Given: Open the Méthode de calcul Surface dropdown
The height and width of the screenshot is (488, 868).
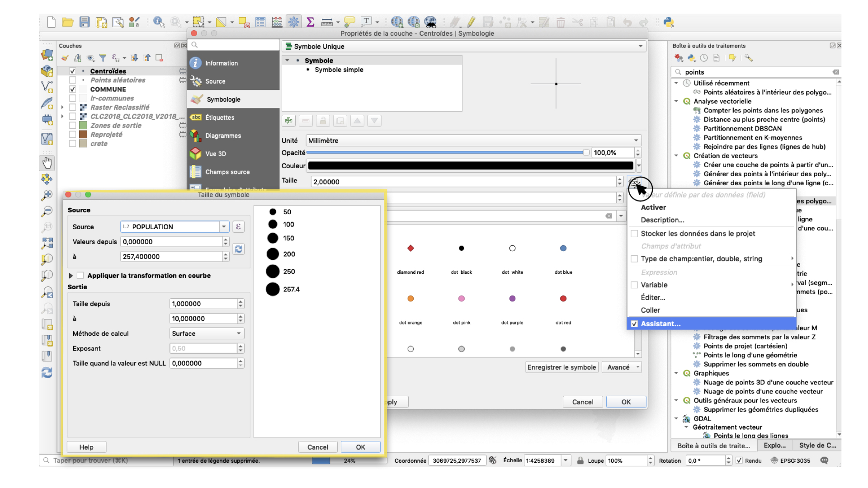Looking at the screenshot, I should point(207,333).
